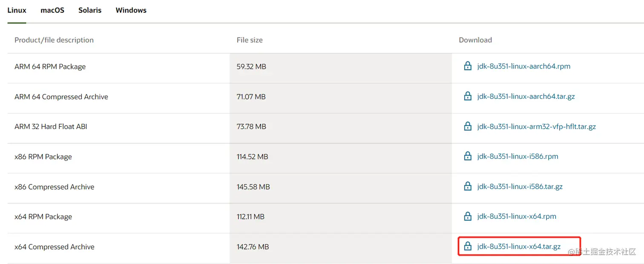This screenshot has height=264, width=644.
Task: Download jdk-8u351-linux-i586.tar.gz archive
Action: coord(520,187)
